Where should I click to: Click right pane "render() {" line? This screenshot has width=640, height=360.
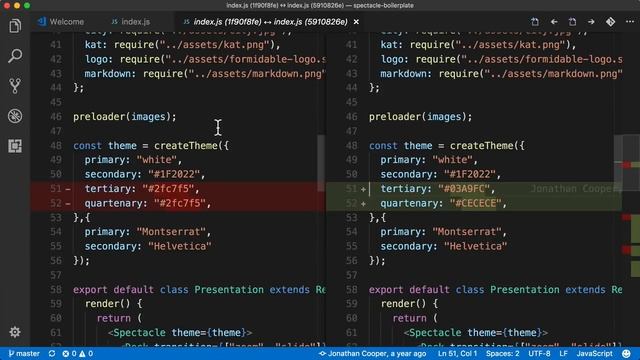tap(409, 304)
